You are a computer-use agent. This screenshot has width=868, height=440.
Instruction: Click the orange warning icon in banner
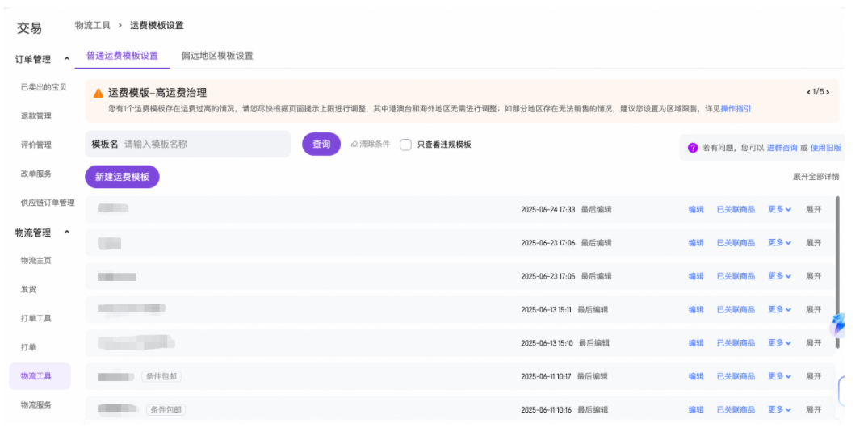point(99,93)
